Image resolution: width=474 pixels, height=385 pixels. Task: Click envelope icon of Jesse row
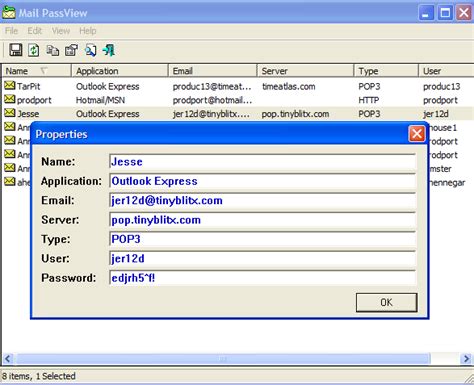pos(10,113)
